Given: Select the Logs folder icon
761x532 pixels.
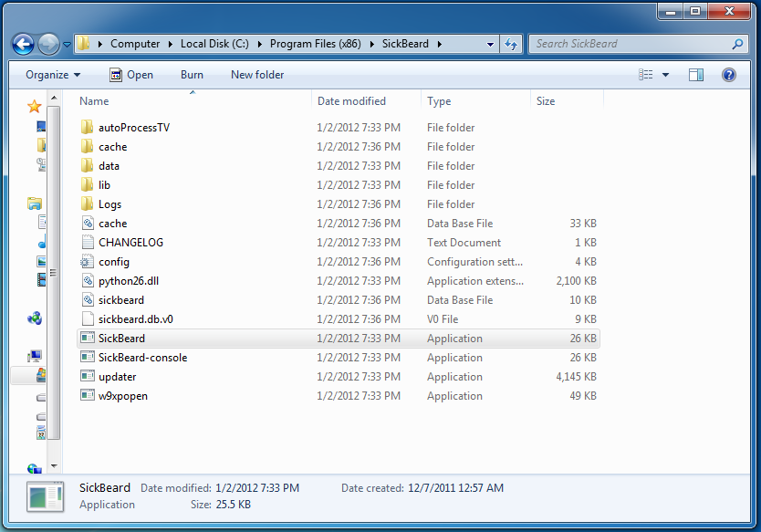Looking at the screenshot, I should pos(87,203).
